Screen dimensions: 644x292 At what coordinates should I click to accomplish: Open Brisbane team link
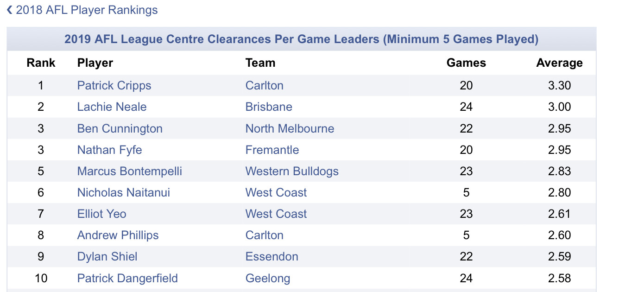coord(269,107)
